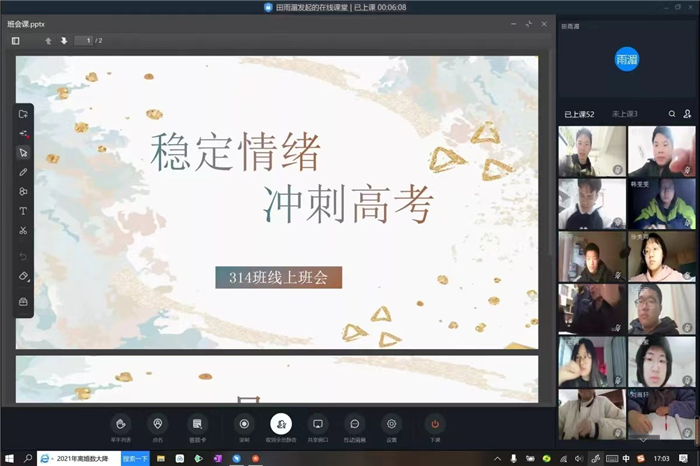Choose the text annotation tool

click(x=23, y=211)
